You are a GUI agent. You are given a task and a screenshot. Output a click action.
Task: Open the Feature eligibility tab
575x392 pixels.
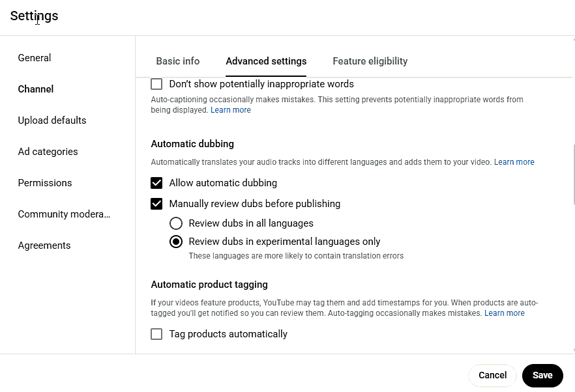point(370,61)
